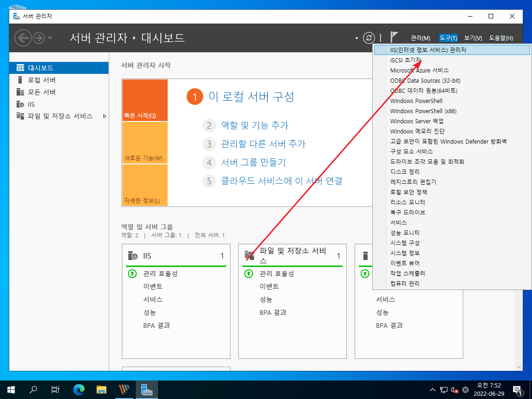Select IIS(인터넷 정보 서비스) 관리자 from tools menu
Screen dimensions: 532x399
(x=452, y=50)
